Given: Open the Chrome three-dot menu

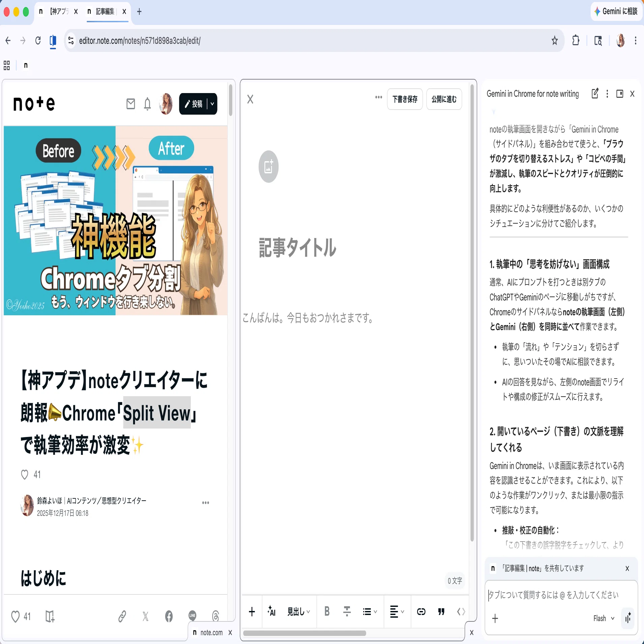Looking at the screenshot, I should (636, 41).
